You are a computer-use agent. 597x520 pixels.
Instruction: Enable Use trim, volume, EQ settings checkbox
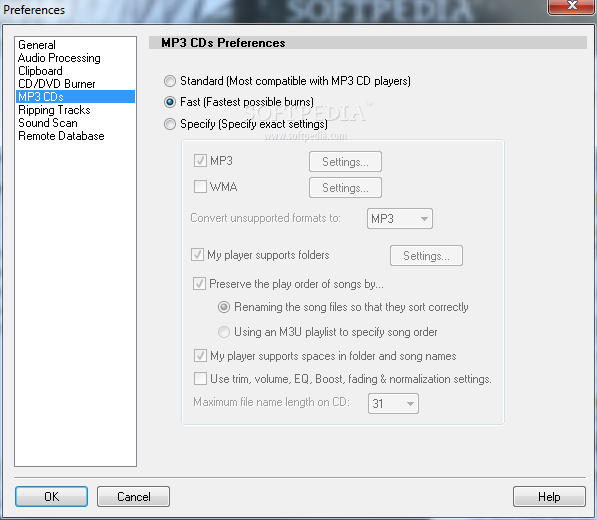(200, 379)
